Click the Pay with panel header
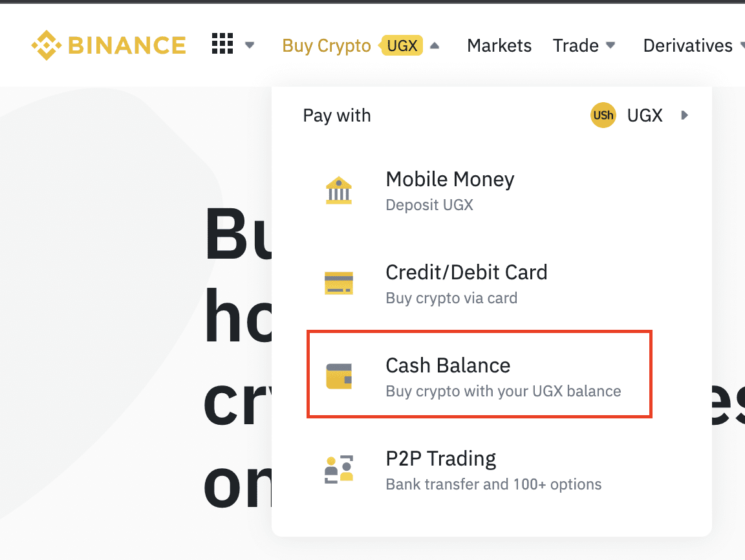The height and width of the screenshot is (560, 745). 336,115
